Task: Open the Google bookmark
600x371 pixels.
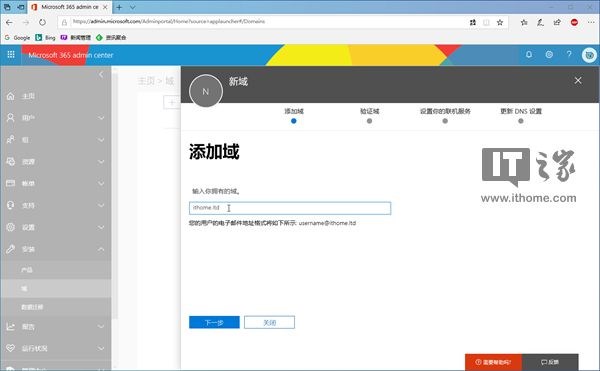Action: 17,37
